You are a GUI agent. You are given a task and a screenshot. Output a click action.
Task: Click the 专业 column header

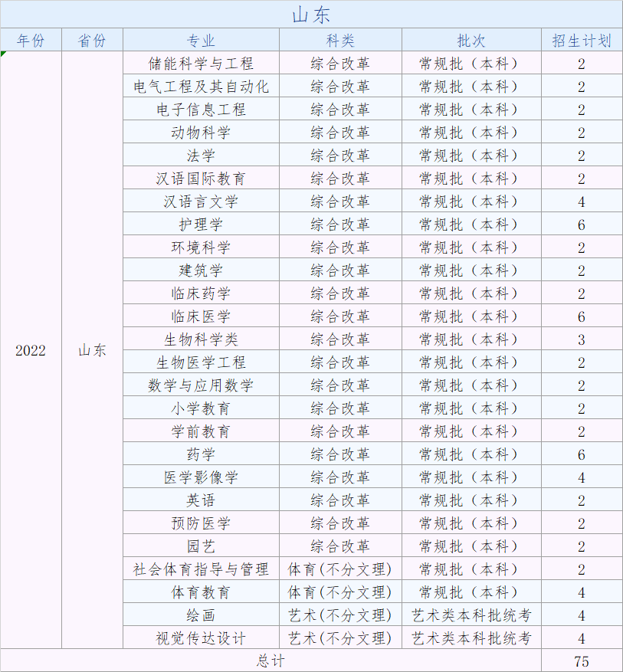[201, 41]
